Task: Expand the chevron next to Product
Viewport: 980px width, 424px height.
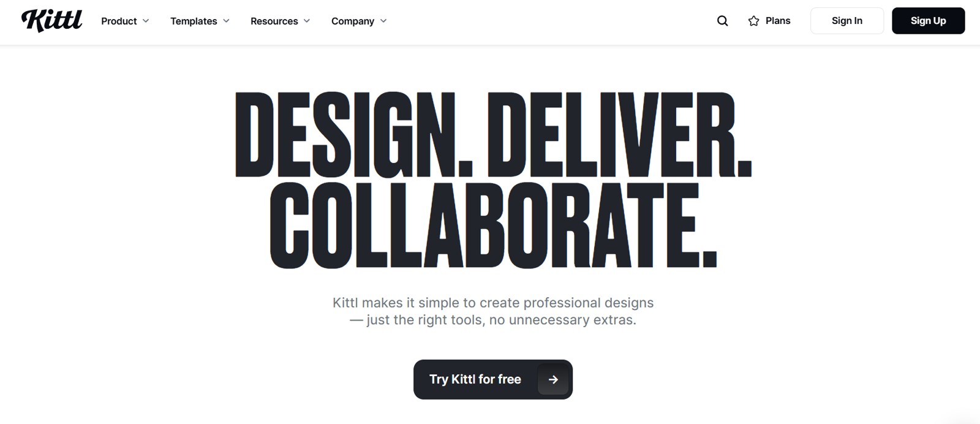Action: click(x=146, y=21)
